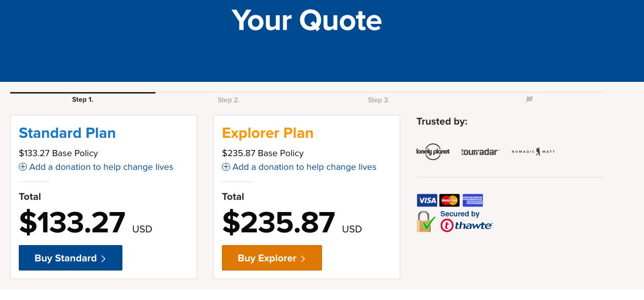Click the American Express payment icon
Viewport: 644px width, 300px height.
[x=472, y=200]
